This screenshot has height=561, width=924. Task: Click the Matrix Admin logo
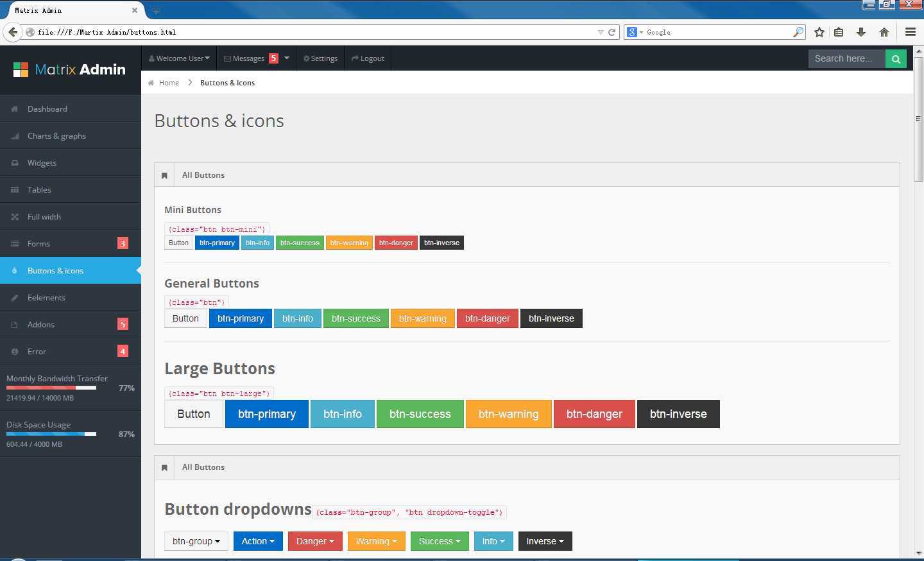pyautogui.click(x=70, y=69)
